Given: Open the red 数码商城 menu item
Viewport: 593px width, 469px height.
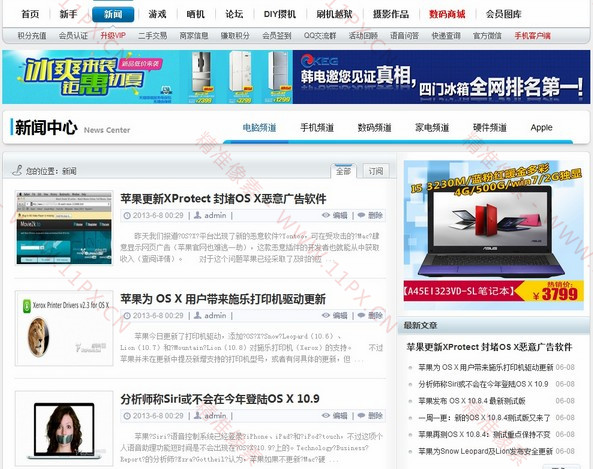Looking at the screenshot, I should click(447, 14).
